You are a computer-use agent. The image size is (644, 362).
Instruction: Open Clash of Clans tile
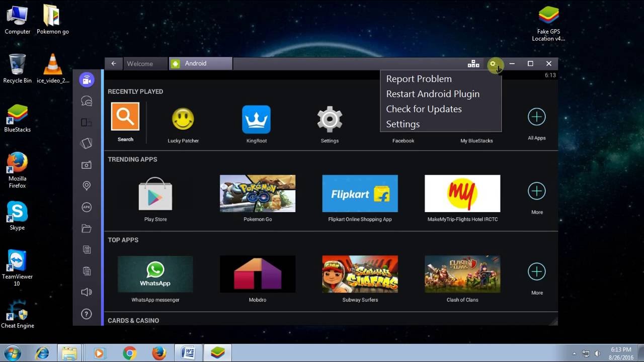click(462, 274)
